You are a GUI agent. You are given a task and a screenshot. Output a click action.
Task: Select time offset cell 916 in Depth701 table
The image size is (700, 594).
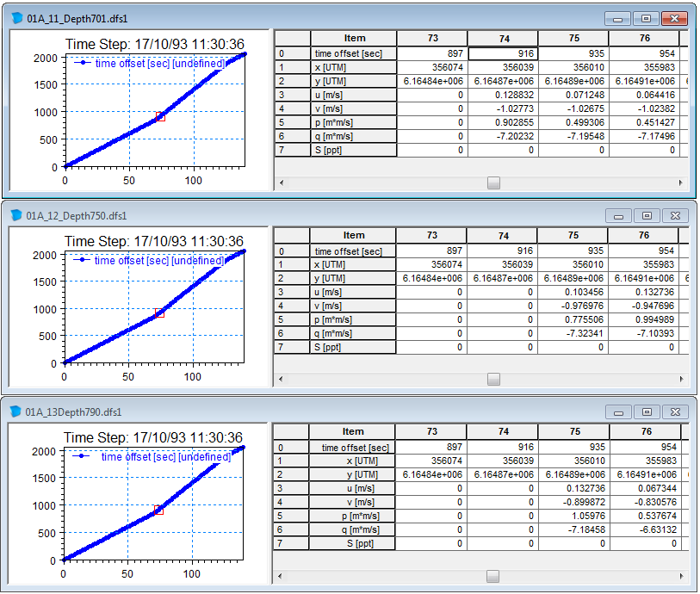503,53
